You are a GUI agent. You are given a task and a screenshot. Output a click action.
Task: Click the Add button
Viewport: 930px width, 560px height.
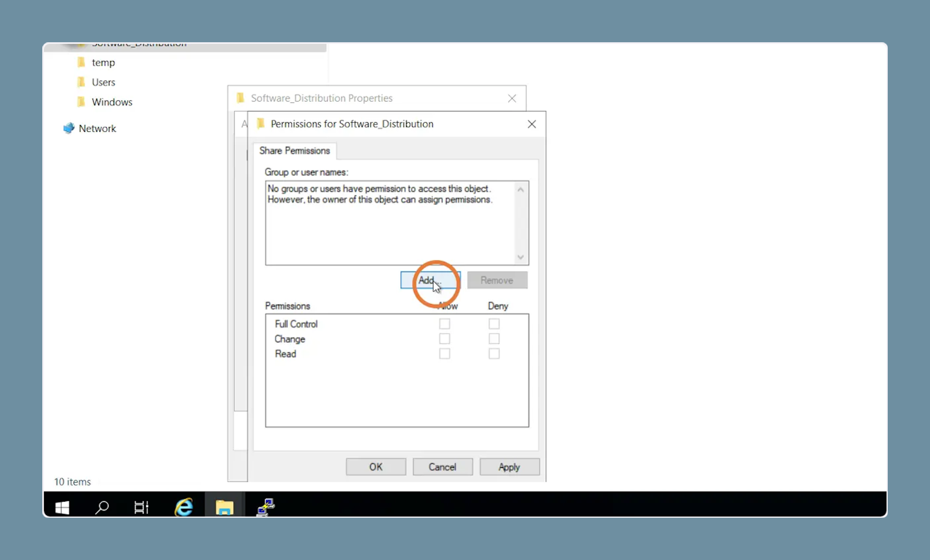point(430,280)
